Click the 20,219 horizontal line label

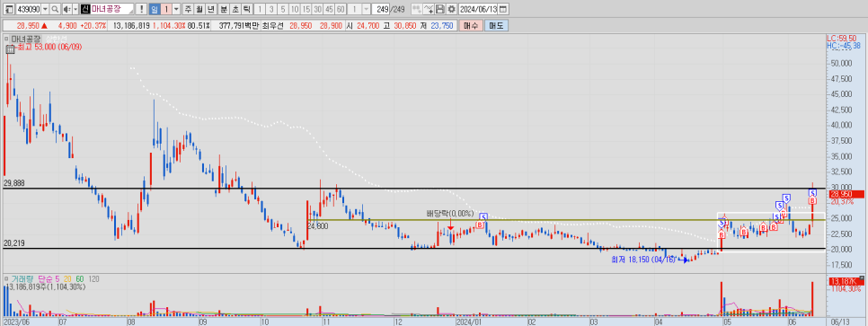click(x=14, y=243)
